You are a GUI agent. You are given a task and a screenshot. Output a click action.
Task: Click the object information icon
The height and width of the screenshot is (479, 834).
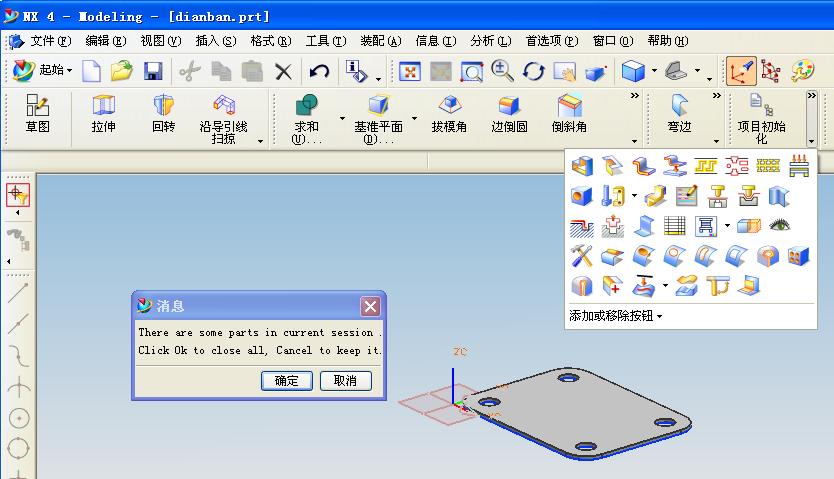pos(356,71)
